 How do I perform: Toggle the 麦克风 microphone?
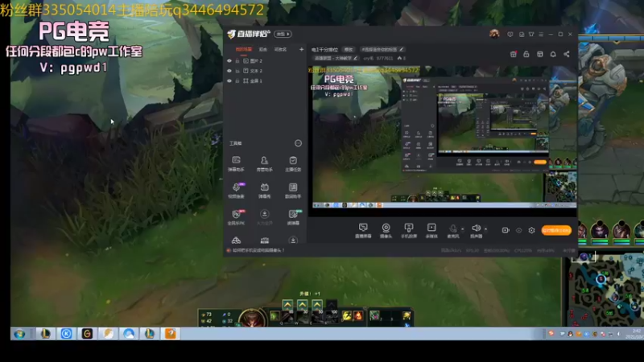[453, 231]
